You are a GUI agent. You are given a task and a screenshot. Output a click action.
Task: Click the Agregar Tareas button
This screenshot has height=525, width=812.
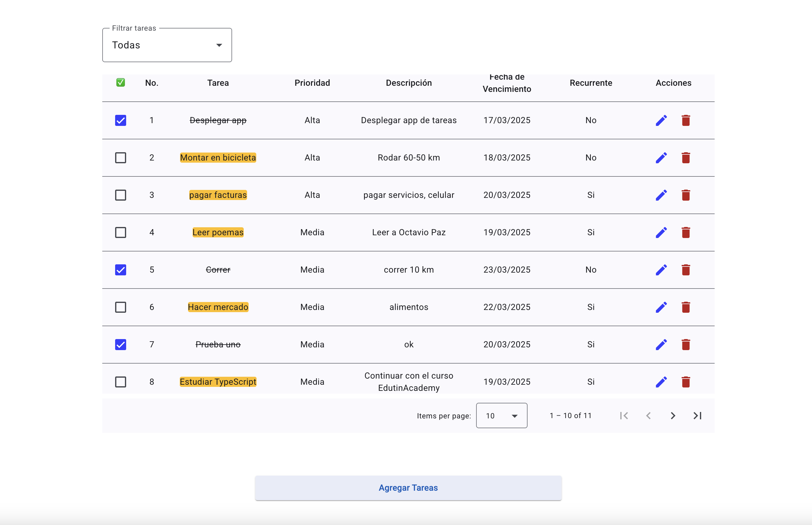[x=408, y=488]
